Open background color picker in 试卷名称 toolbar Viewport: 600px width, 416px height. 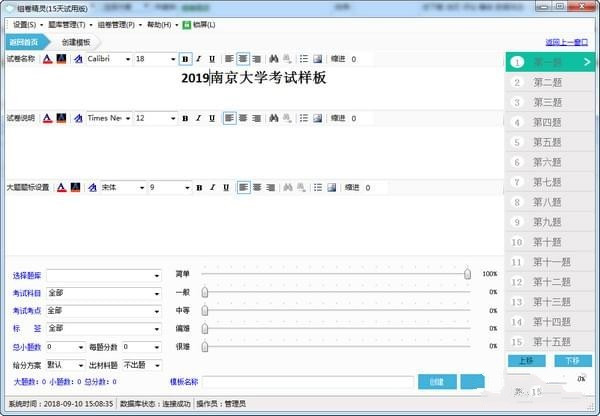point(61,59)
